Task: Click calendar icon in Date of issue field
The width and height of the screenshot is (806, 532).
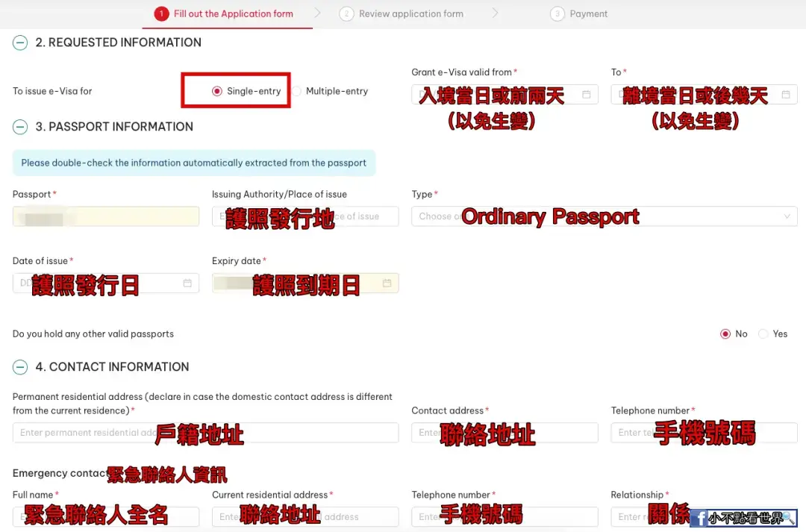Action: [187, 284]
